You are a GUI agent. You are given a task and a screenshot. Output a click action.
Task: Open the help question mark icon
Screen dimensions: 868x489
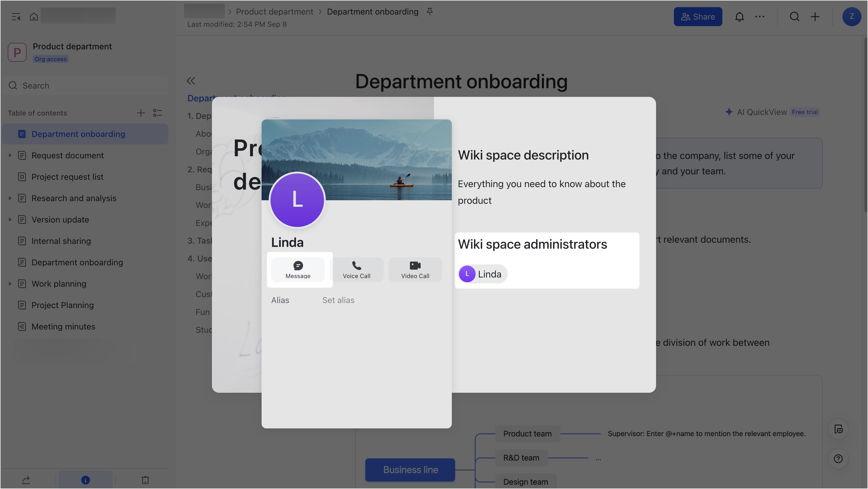tap(838, 459)
